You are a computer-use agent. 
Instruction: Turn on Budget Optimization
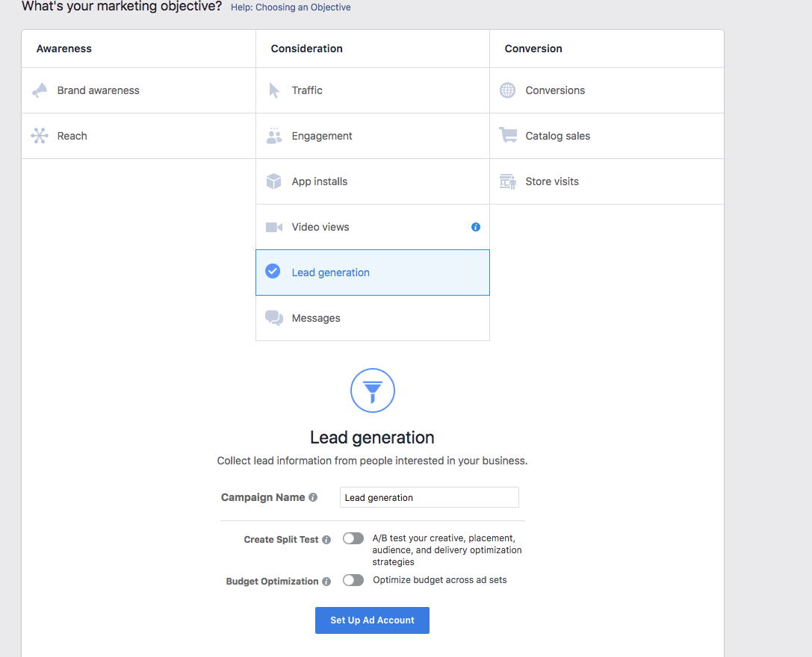click(353, 580)
